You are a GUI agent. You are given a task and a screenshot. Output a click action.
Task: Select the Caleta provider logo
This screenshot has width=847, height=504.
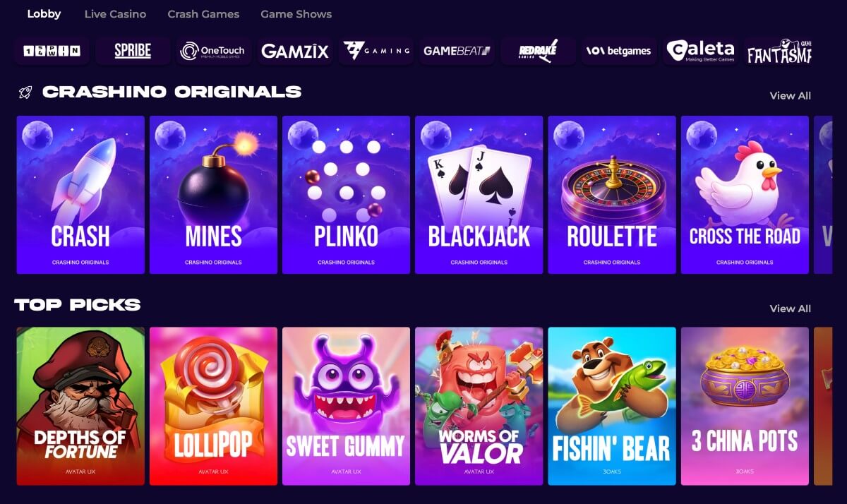pos(700,51)
